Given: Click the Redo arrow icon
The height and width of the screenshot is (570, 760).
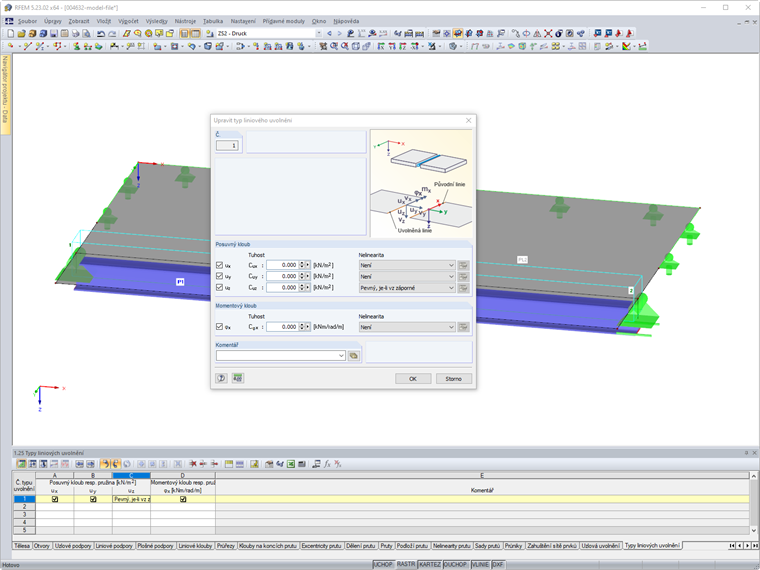Looking at the screenshot, I should click(x=112, y=33).
